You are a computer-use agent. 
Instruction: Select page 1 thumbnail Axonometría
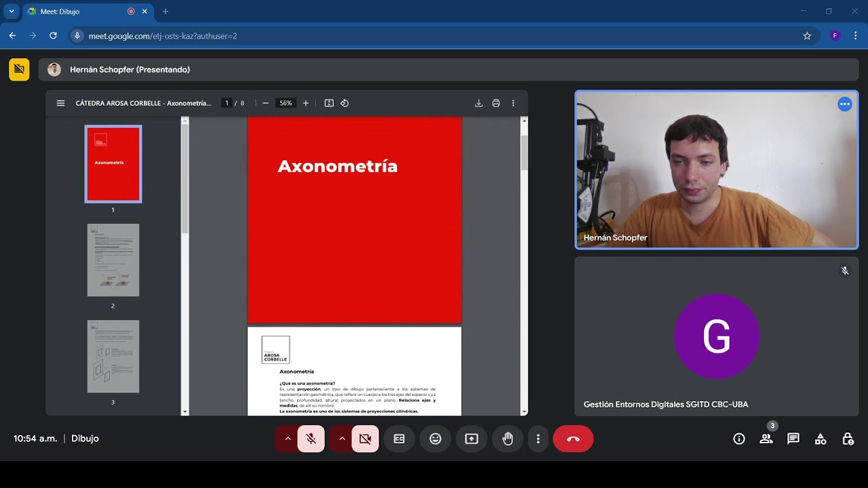(x=113, y=164)
